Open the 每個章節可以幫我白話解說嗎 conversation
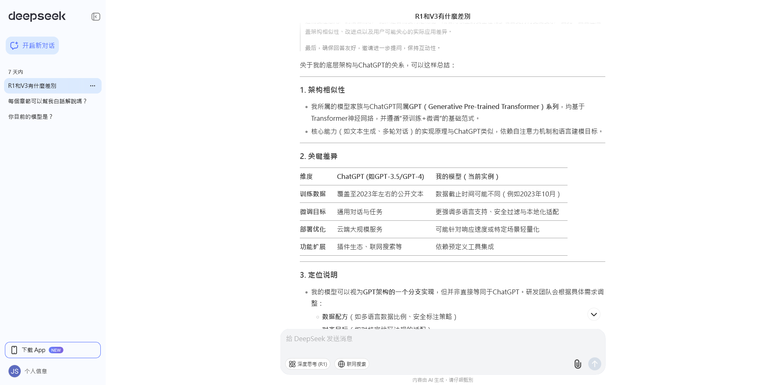Image resolution: width=780 pixels, height=385 pixels. point(53,101)
